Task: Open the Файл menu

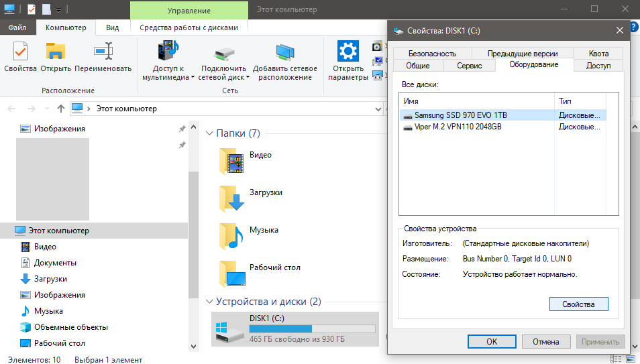Action: pyautogui.click(x=17, y=27)
